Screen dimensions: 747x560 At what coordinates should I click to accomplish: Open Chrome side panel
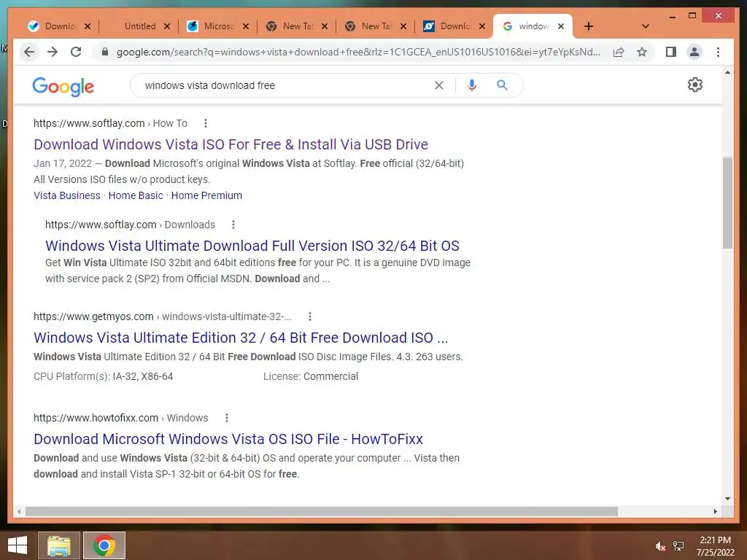671,52
